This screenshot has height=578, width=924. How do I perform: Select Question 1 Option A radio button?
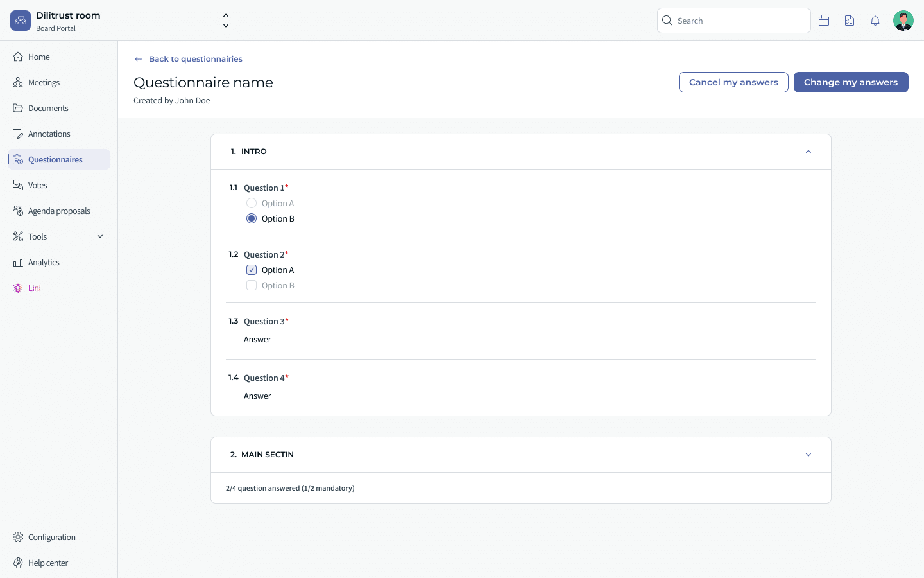(252, 203)
